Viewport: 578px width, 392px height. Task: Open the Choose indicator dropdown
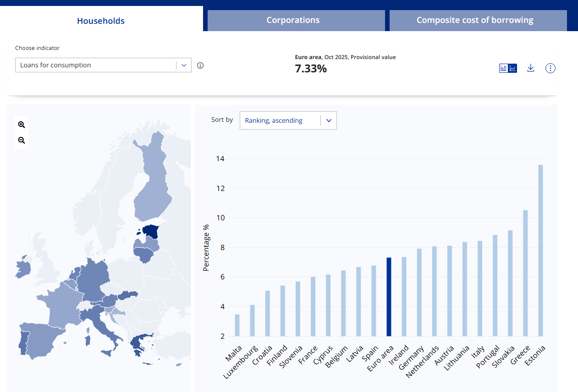pyautogui.click(x=96, y=65)
